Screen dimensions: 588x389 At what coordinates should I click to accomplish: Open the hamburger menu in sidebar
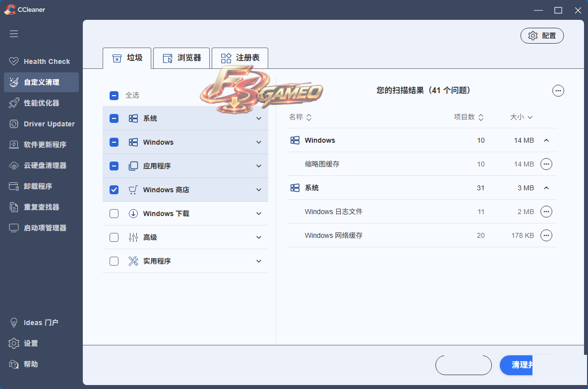point(14,34)
